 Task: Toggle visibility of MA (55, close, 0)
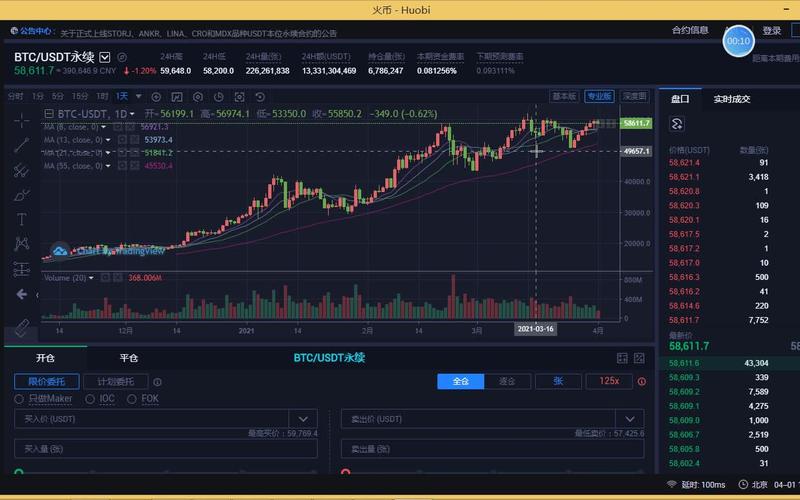pyautogui.click(x=122, y=165)
